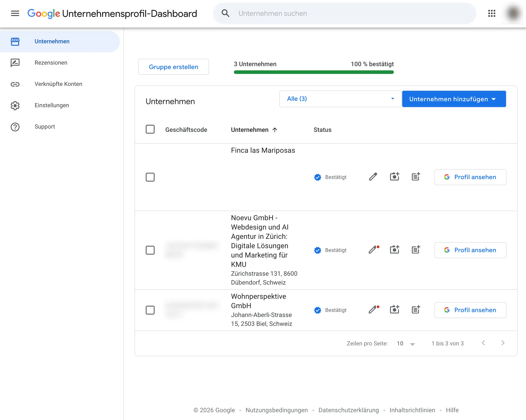Open the Unternehmen hinzufügen dropdown button

click(x=454, y=99)
